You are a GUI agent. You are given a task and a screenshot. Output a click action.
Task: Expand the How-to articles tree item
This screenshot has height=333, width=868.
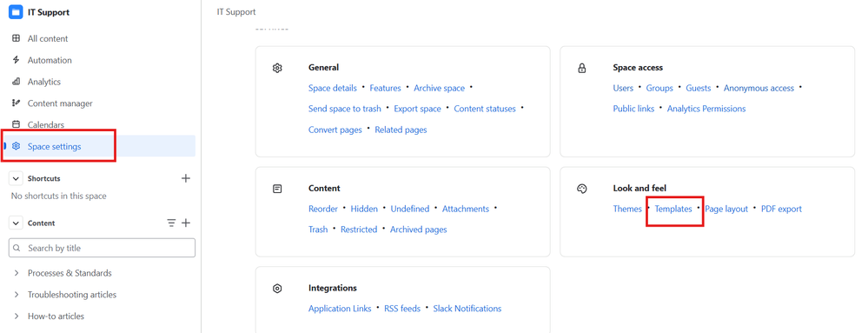[16, 316]
